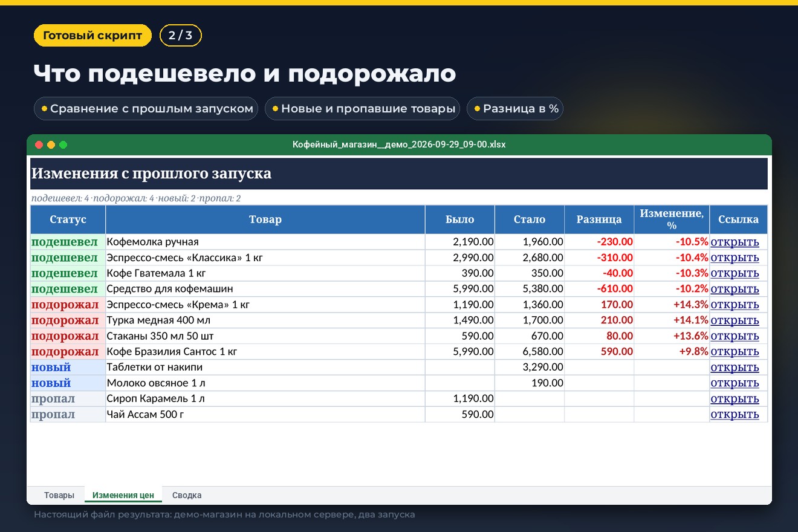Click the 2 / 3 page indicator
The height and width of the screenshot is (532, 798).
pos(181,36)
